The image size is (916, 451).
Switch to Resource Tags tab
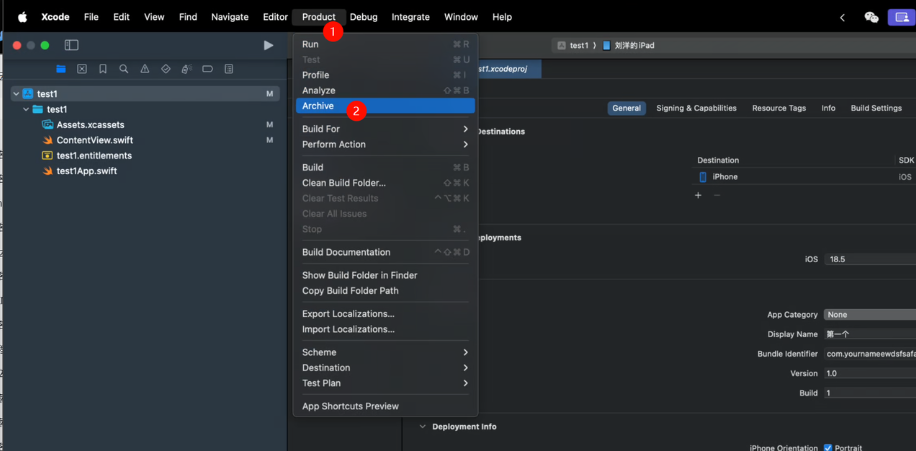coord(779,108)
